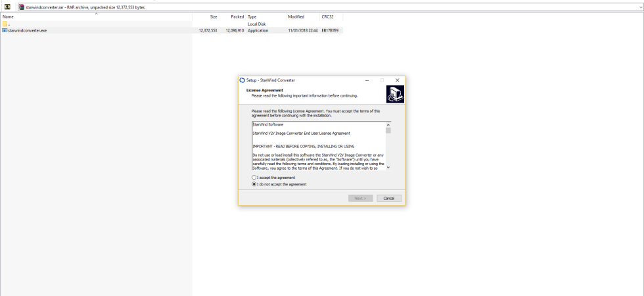Click the license agreement scrollbar thumb
This screenshot has width=644, height=296.
click(x=388, y=130)
